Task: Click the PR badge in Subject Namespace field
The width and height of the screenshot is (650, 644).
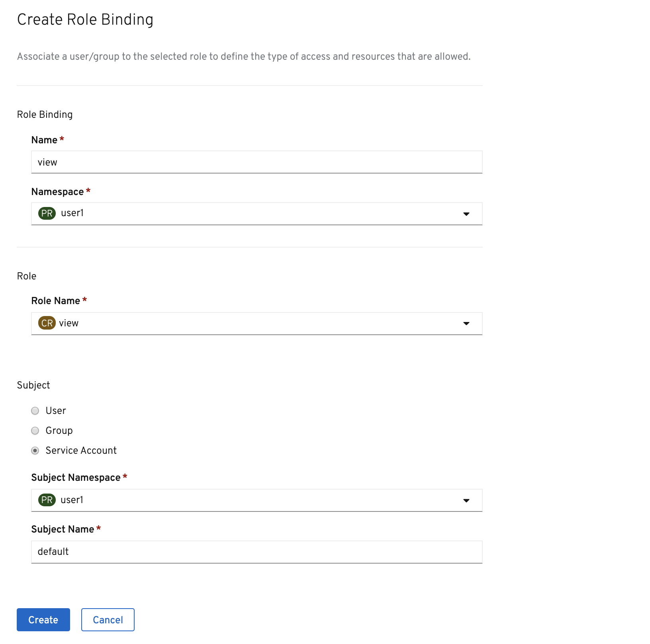Action: coord(47,500)
